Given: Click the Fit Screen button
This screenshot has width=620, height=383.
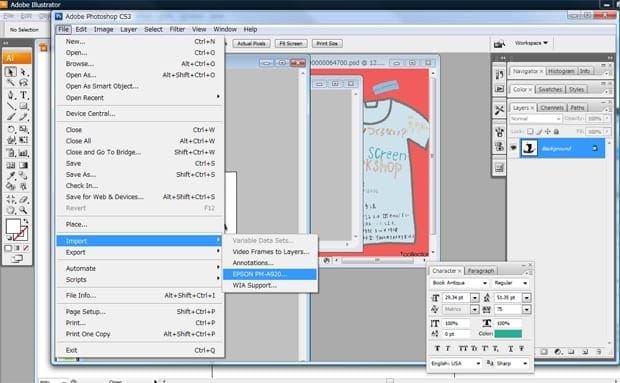Looking at the screenshot, I should (291, 43).
